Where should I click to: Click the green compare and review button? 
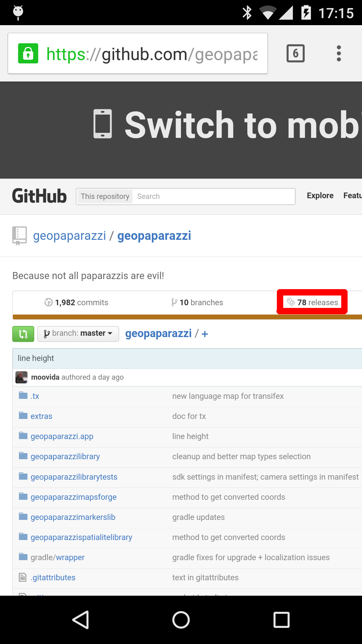click(x=23, y=334)
